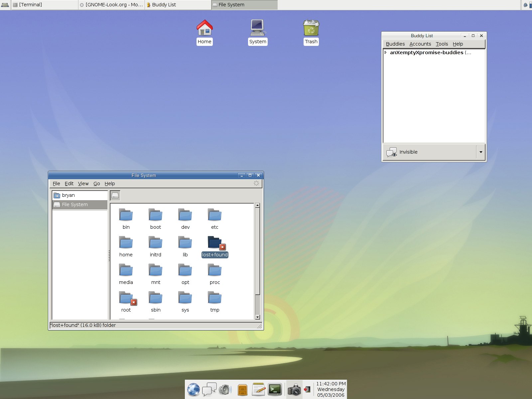Select the lost+found folder
The image size is (532, 399).
215,247
